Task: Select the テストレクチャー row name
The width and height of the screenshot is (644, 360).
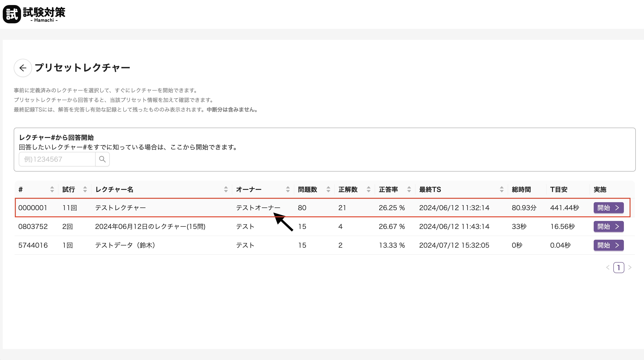Action: (x=120, y=208)
